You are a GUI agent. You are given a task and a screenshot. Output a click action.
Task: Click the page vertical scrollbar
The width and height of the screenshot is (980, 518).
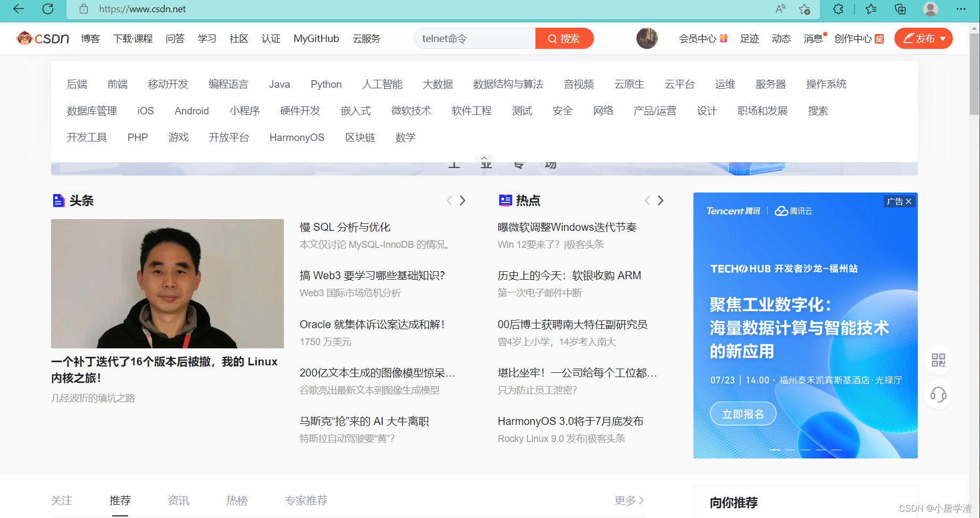974,74
